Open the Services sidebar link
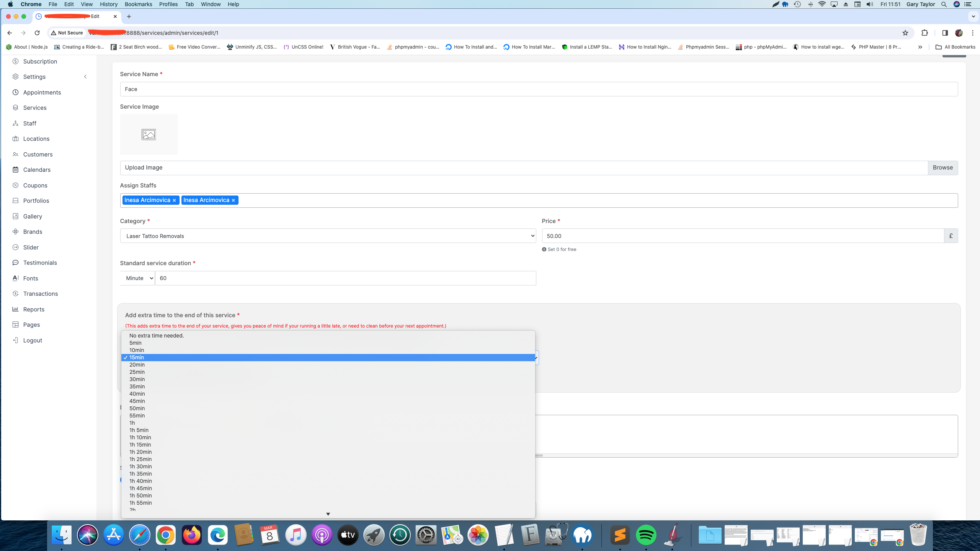Viewport: 980px width, 551px height. click(x=34, y=108)
